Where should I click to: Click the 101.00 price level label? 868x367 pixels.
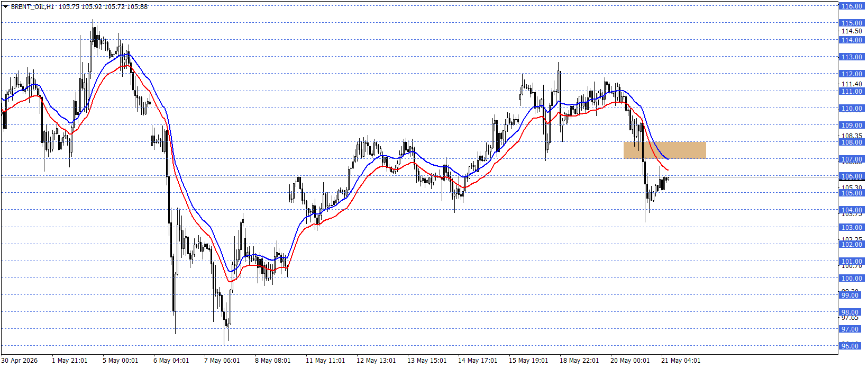point(852,262)
